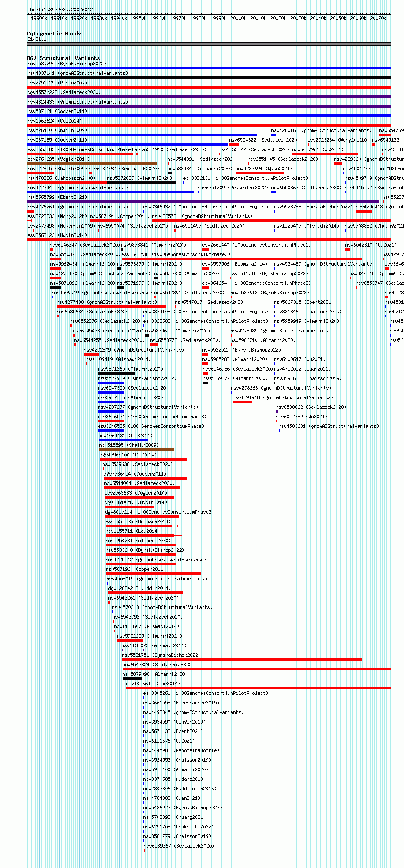Select nsv3218465 (Chaisson2019) label
404x868 pixels.
coord(308,312)
